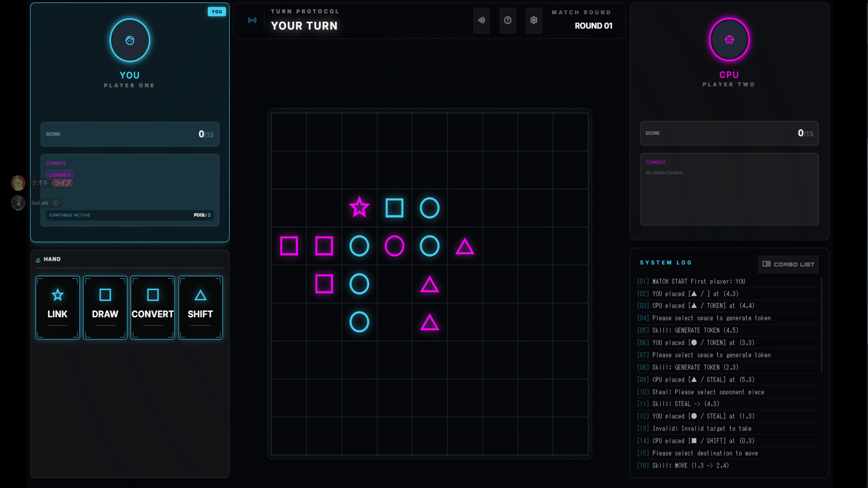Open the help question mark icon

(508, 20)
